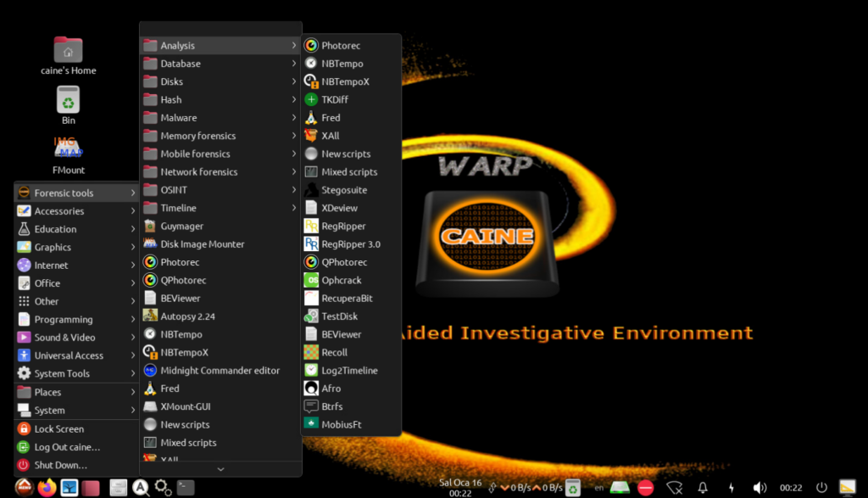Click Log2Timeline in the Analysis submenu
The image size is (868, 498).
point(351,371)
